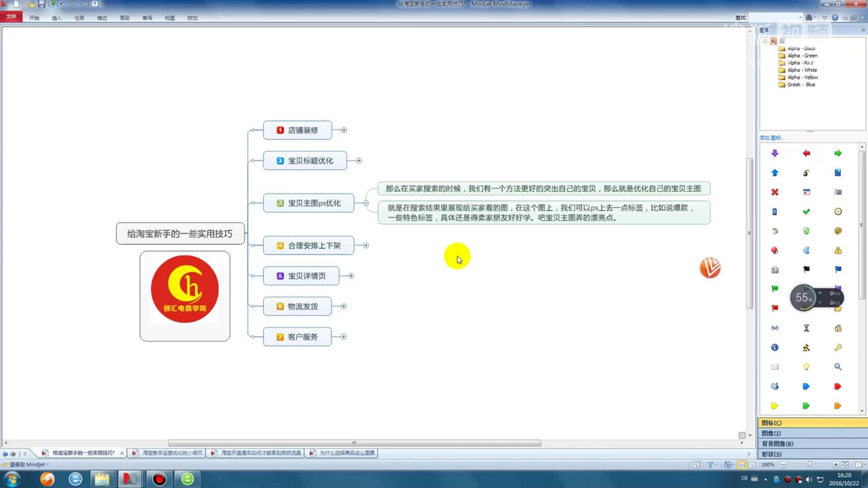The image size is (868, 488).
Task: Switch to 淘宝新手运营优化的小细节 document tab
Action: click(x=172, y=453)
